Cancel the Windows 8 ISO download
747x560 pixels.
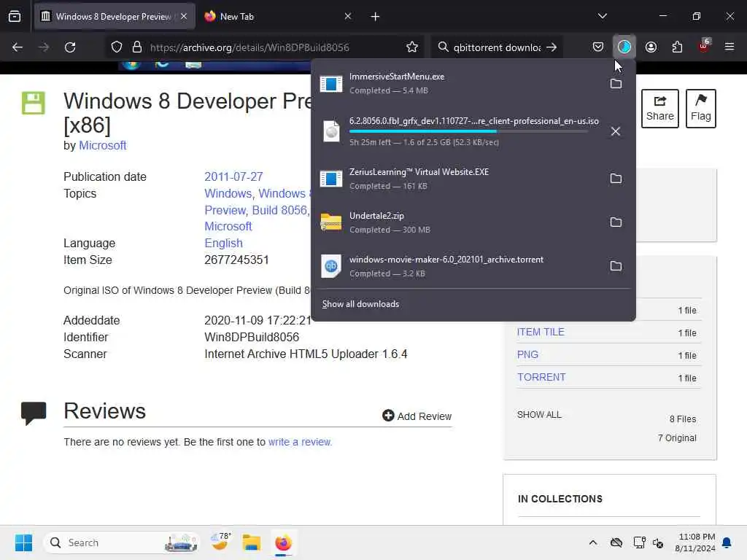pyautogui.click(x=616, y=131)
